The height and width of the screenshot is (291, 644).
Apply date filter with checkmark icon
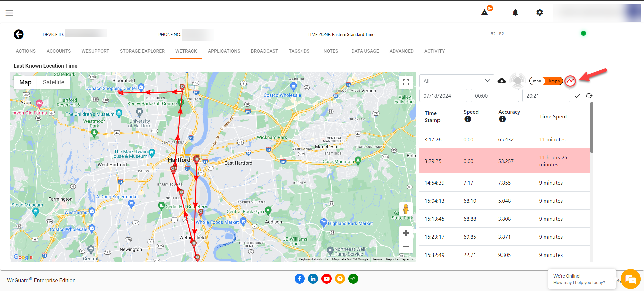coord(578,96)
